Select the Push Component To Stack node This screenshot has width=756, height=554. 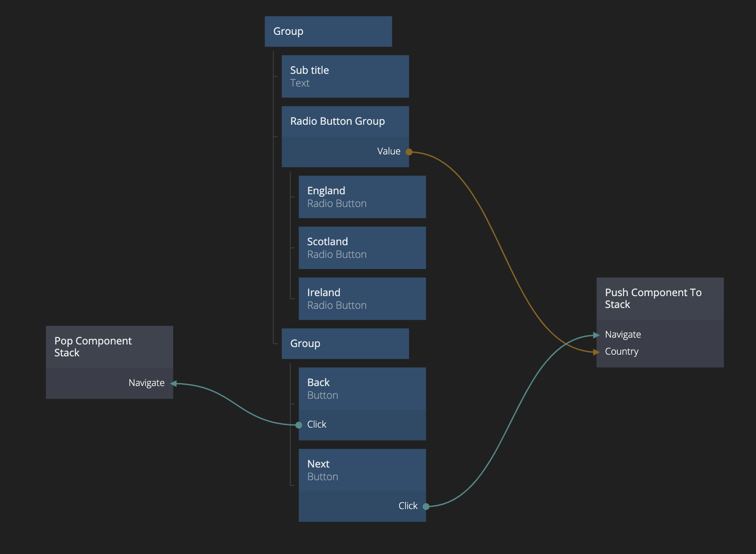(660, 299)
